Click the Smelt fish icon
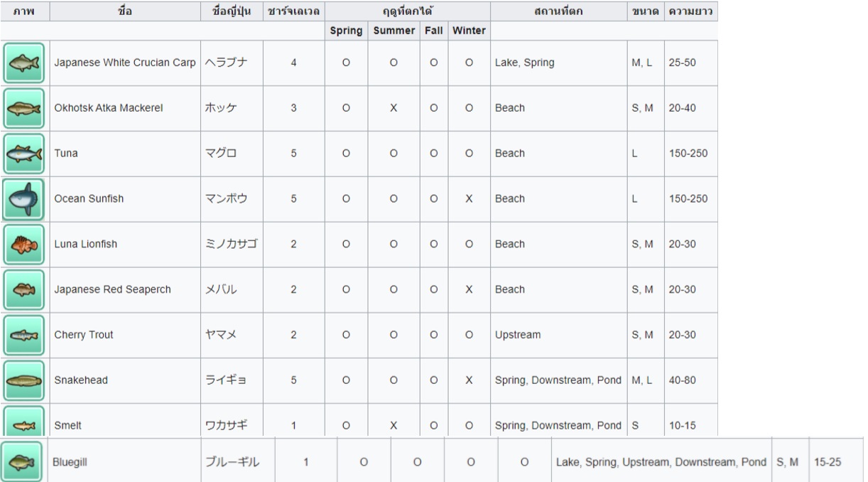 tap(23, 422)
